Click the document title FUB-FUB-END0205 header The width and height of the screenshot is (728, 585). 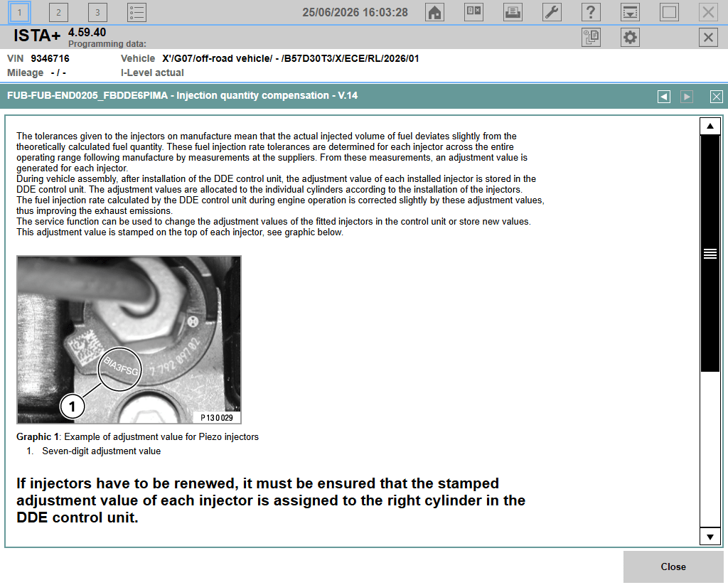coord(182,96)
